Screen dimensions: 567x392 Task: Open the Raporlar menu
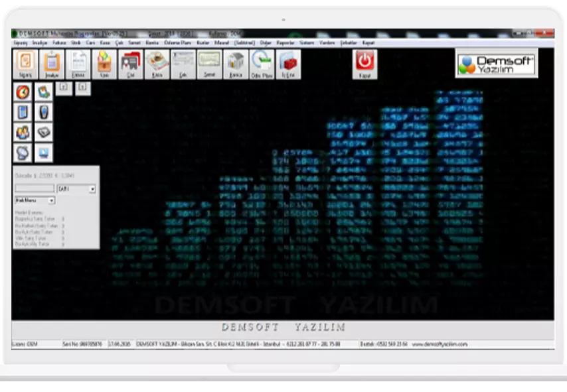285,42
